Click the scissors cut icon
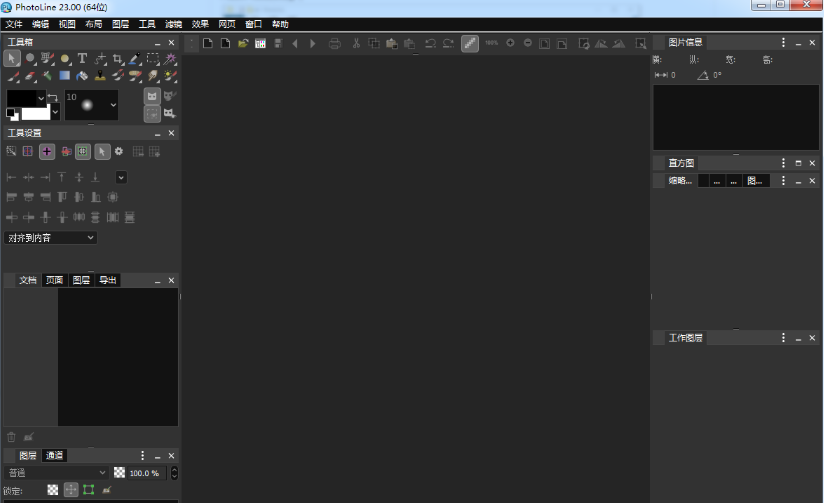Image resolution: width=824 pixels, height=503 pixels. click(355, 43)
